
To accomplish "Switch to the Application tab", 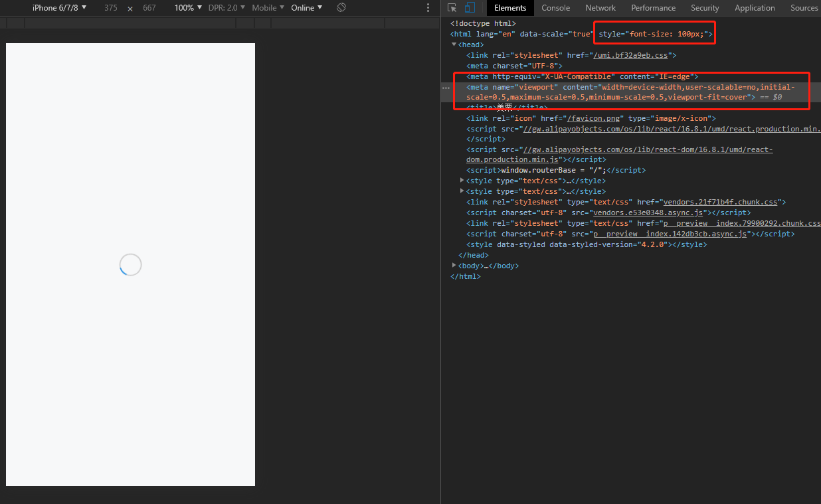I will click(x=755, y=8).
